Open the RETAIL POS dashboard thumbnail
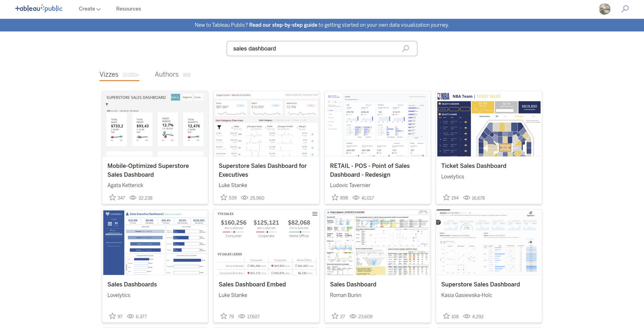 (377, 124)
